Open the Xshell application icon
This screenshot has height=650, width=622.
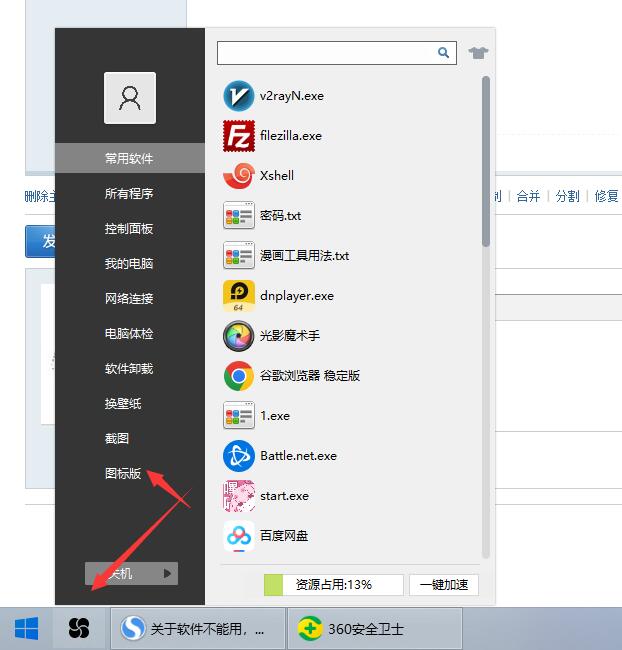pos(239,176)
